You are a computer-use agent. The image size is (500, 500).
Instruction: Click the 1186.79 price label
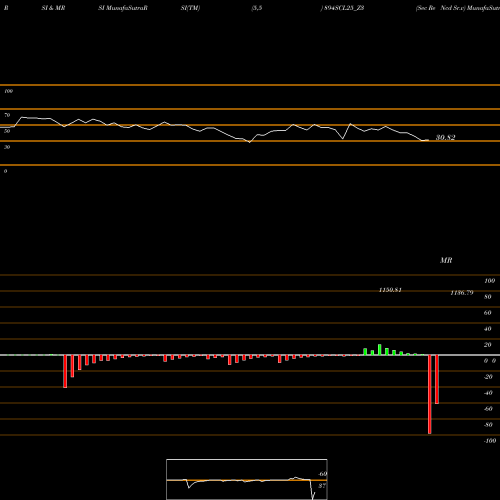tap(462, 293)
